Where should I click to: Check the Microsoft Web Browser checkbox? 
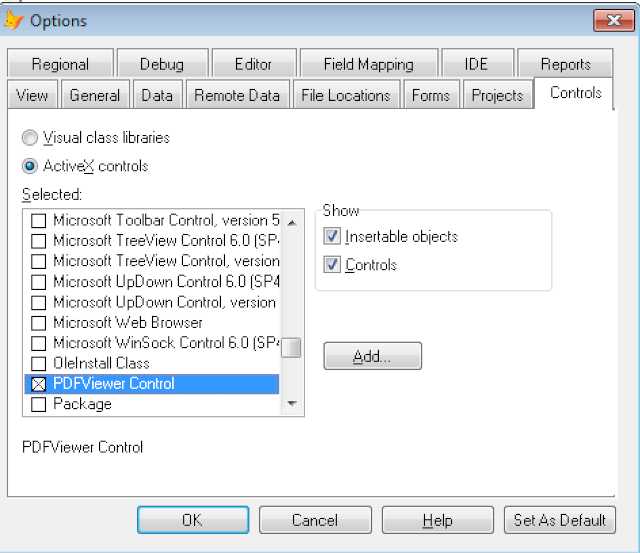tap(39, 323)
